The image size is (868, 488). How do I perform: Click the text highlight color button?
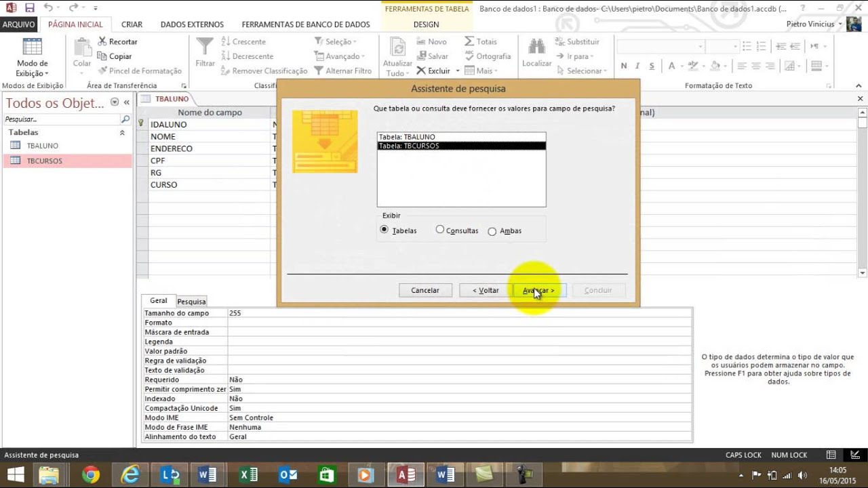pyautogui.click(x=692, y=66)
